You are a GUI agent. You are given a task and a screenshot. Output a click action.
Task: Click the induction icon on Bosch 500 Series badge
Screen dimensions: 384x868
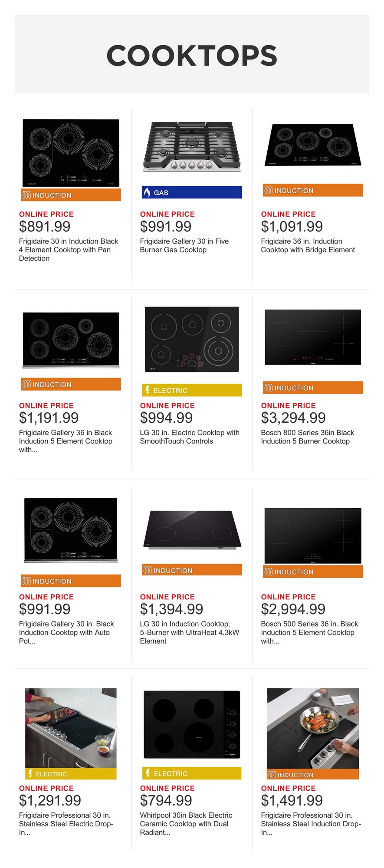click(269, 572)
